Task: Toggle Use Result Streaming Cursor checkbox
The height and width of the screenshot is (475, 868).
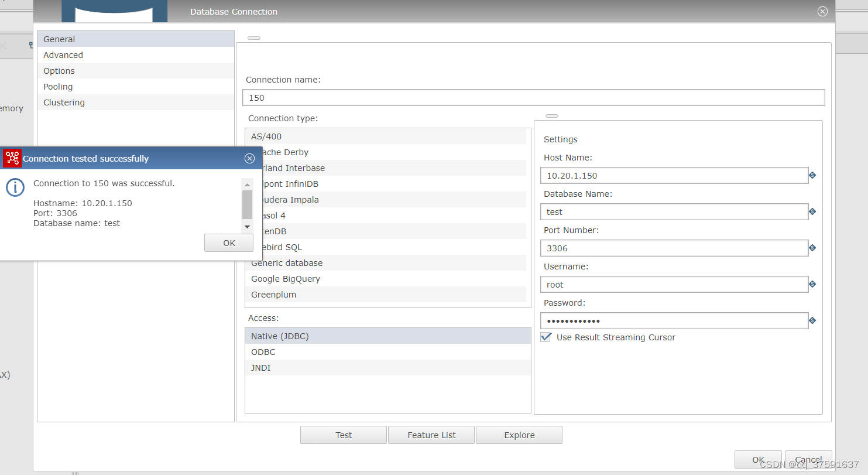Action: pos(545,337)
